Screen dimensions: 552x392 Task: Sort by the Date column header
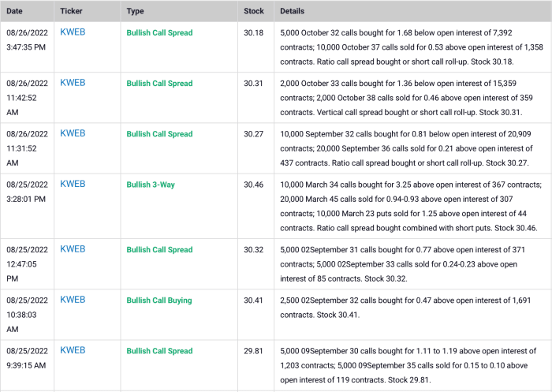pos(15,12)
